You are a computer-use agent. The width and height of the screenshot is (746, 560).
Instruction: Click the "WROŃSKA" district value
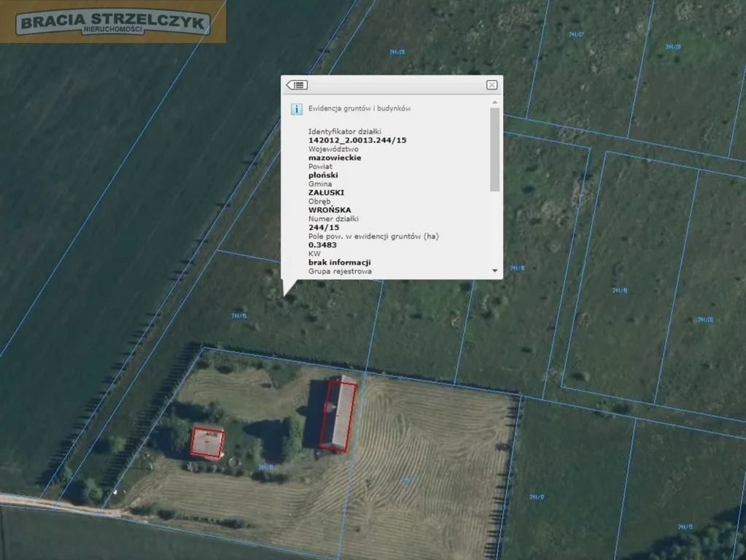tap(330, 210)
